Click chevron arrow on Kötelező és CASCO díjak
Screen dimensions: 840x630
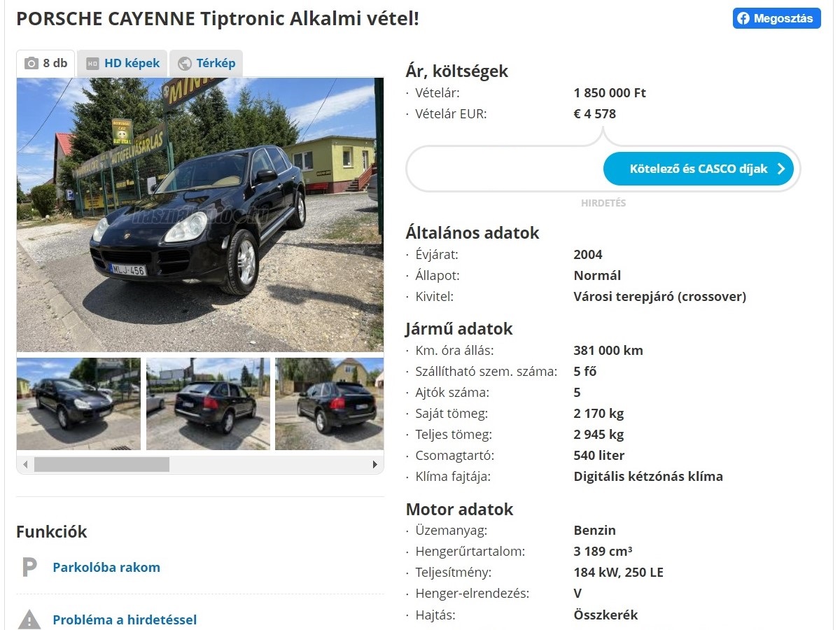(x=782, y=169)
